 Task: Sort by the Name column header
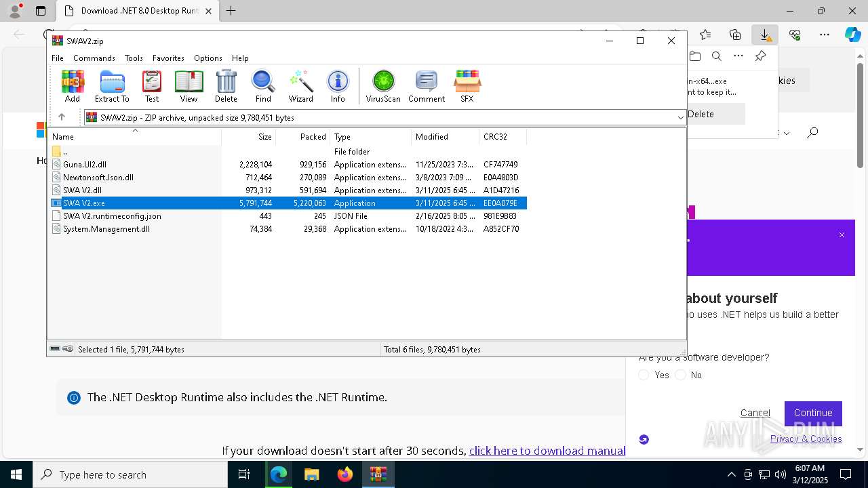point(134,137)
